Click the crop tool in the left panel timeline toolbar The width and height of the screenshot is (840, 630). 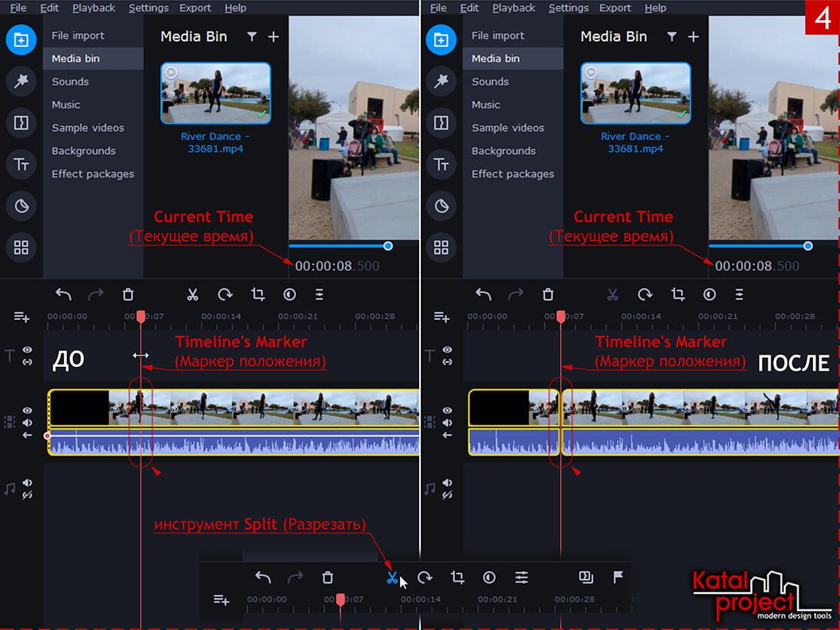258,295
